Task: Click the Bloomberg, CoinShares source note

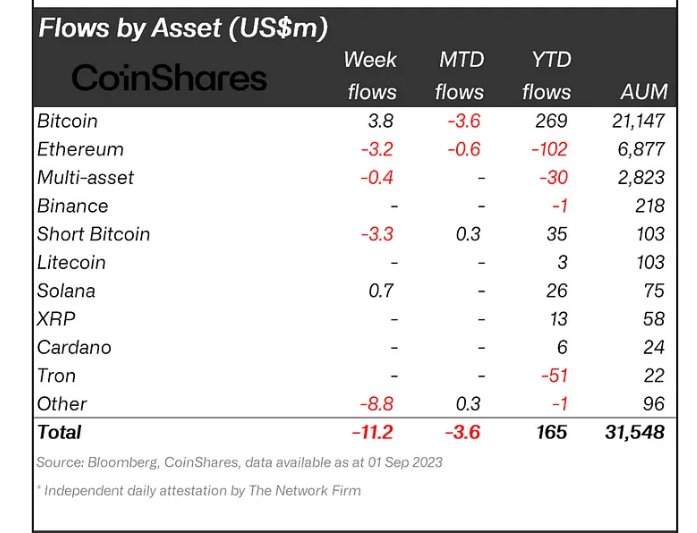Action: [x=239, y=462]
